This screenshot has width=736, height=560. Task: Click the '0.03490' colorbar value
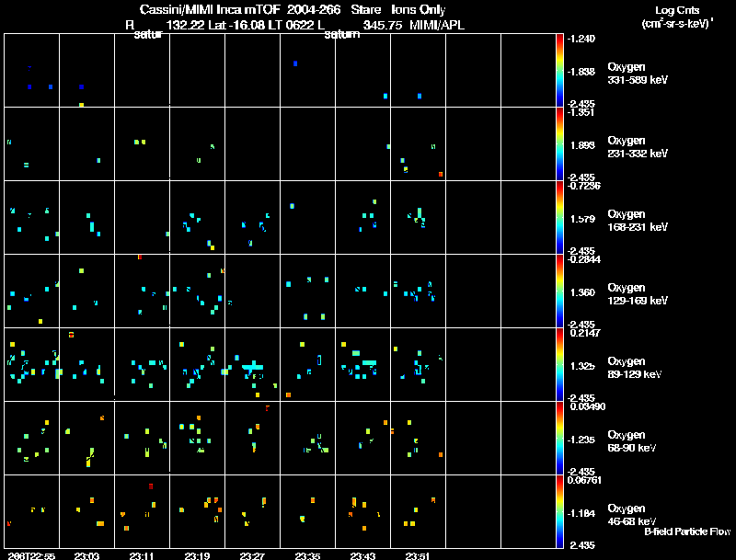[588, 406]
